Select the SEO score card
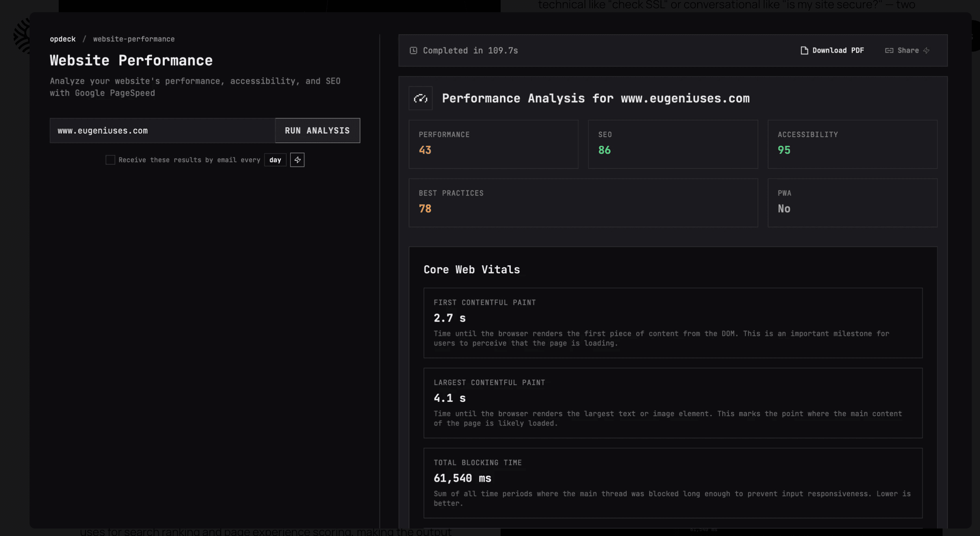This screenshot has height=536, width=980. coord(673,144)
